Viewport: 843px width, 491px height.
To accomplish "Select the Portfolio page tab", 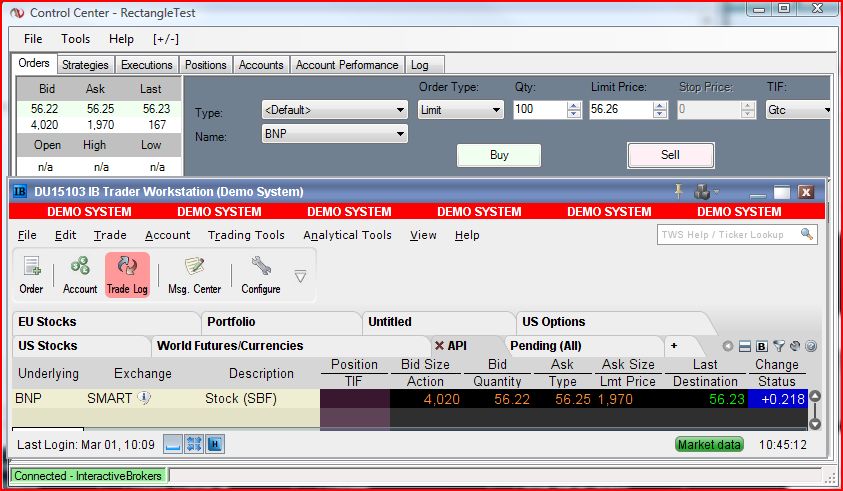I will click(281, 322).
